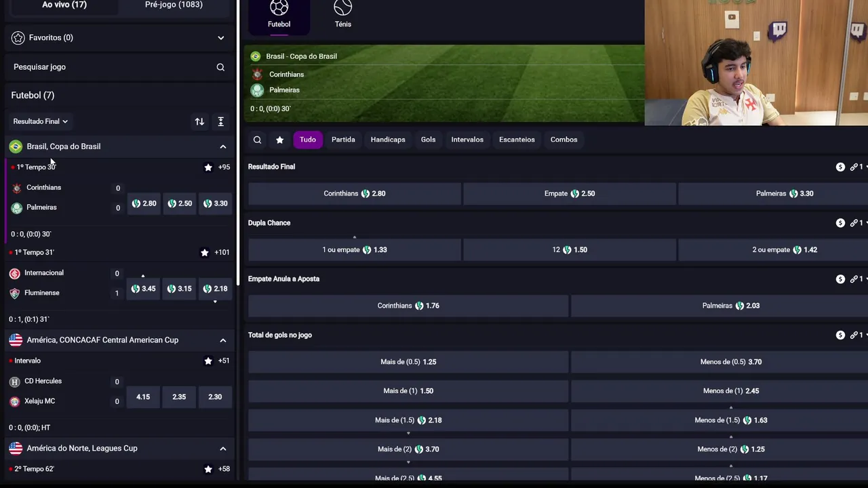The width and height of the screenshot is (868, 488).
Task: Bet on Corinthians 2.80 final result
Action: 354,193
